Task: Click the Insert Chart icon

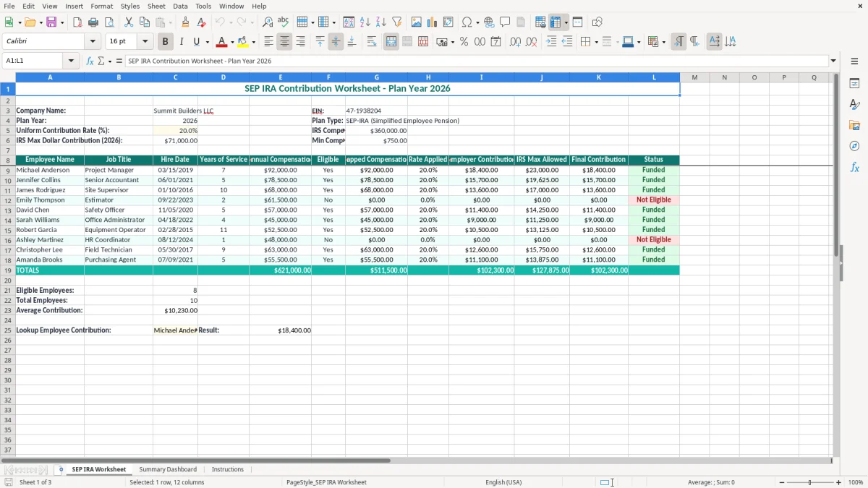Action: tap(433, 22)
